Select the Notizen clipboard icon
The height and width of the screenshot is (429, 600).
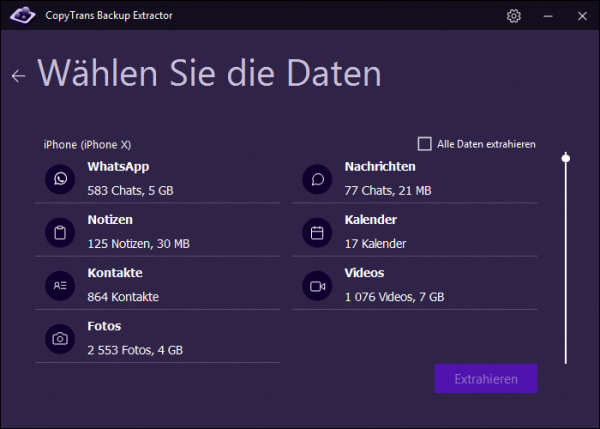pos(60,232)
